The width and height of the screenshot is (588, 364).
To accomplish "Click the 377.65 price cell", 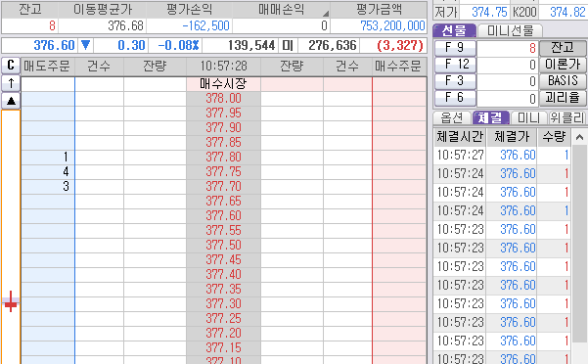I will (223, 201).
